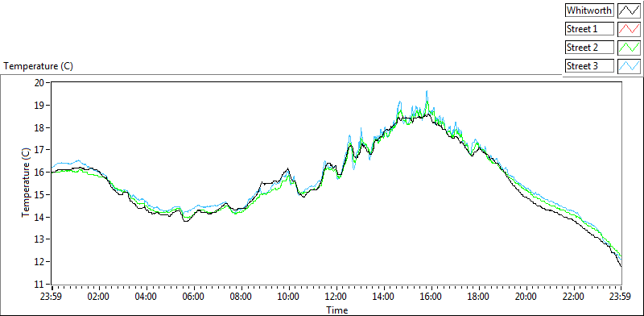644x316 pixels.
Task: Click the 14 value on the temperature axis
Action: (x=39, y=217)
